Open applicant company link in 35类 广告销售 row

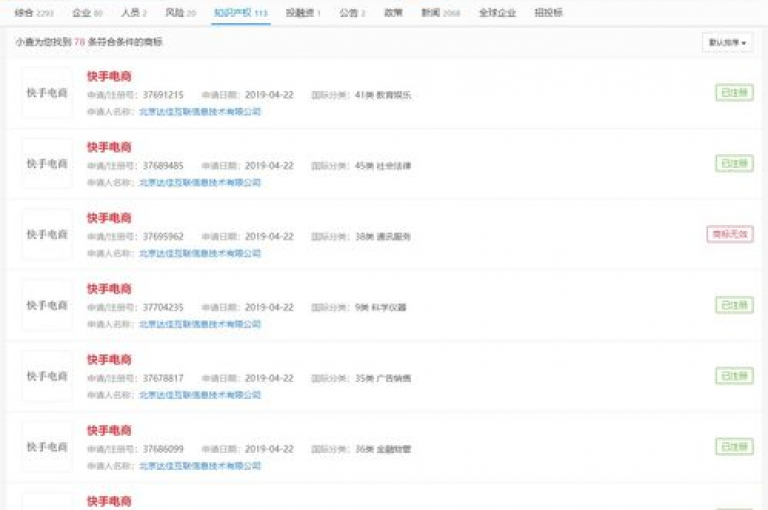pyautogui.click(x=200, y=395)
